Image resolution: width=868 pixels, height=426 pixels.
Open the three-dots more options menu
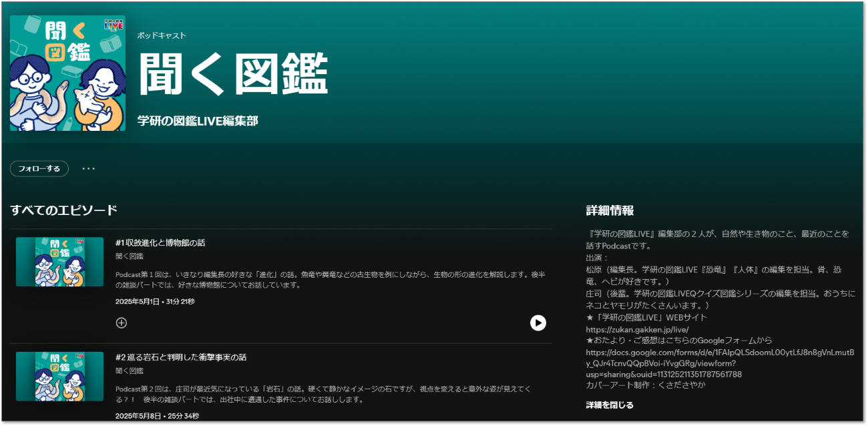pos(89,169)
